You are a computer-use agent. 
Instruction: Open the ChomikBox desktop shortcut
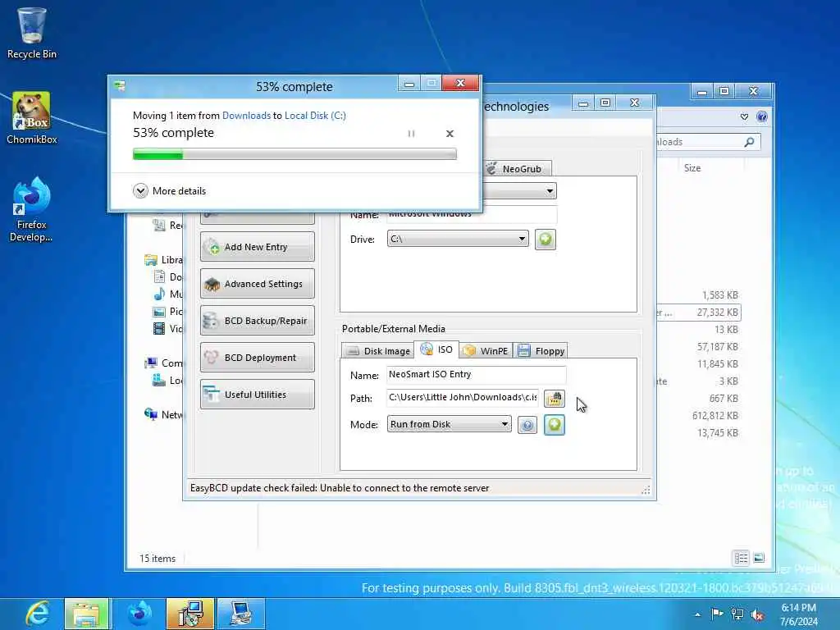click(x=32, y=118)
